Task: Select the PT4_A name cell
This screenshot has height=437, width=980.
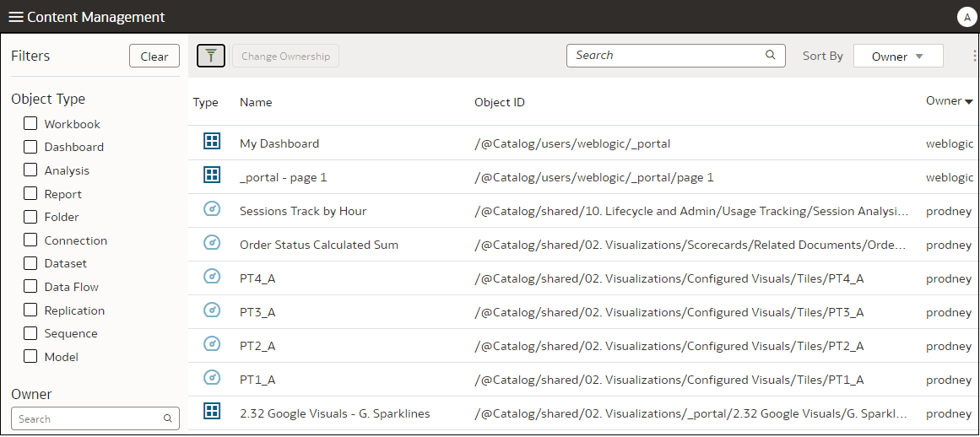Action: coord(257,278)
